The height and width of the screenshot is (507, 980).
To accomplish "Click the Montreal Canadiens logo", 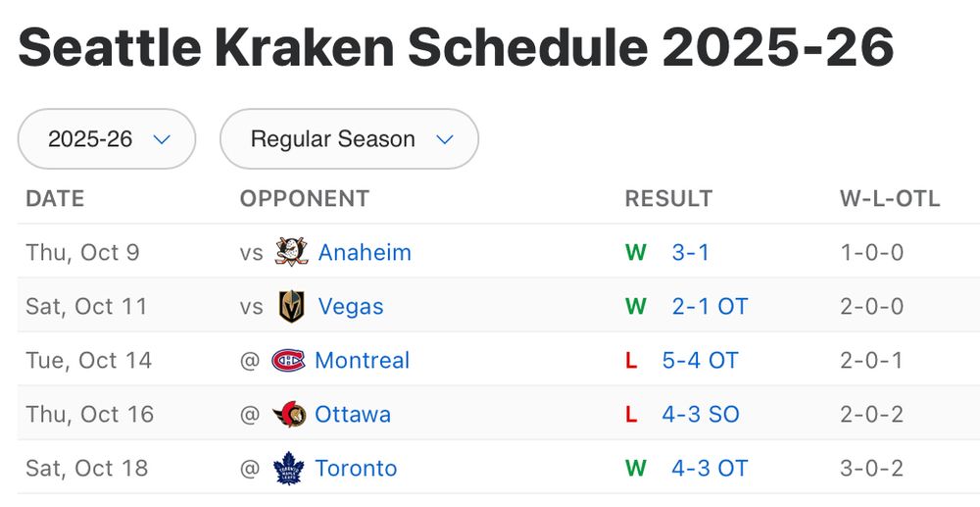I will tap(288, 360).
